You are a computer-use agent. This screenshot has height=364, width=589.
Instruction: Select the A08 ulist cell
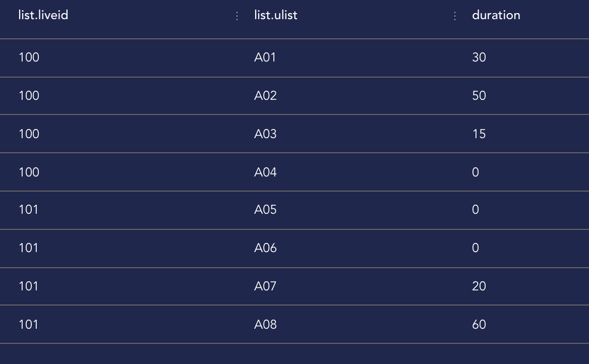(x=265, y=325)
